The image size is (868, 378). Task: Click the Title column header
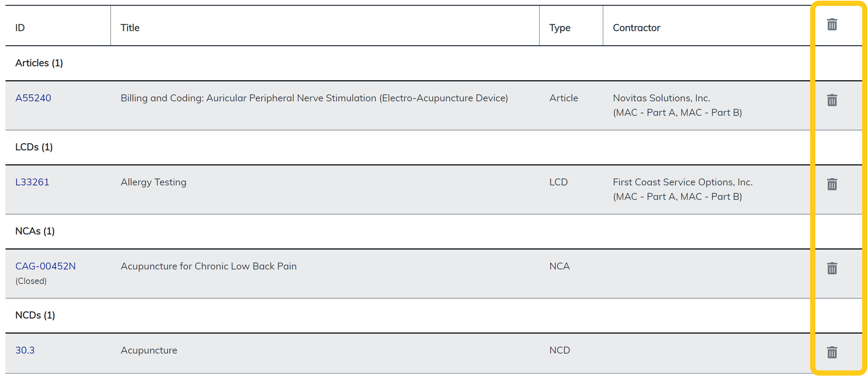[x=130, y=28]
